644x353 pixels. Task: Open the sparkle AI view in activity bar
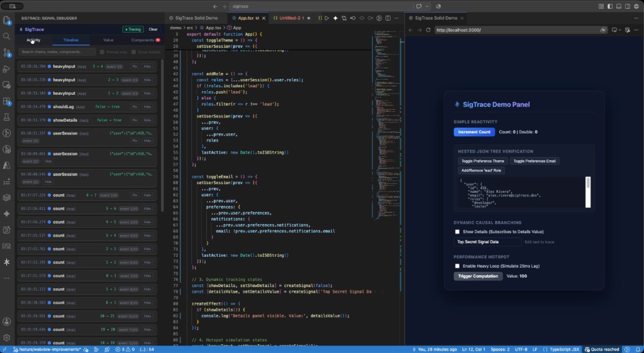click(x=6, y=214)
